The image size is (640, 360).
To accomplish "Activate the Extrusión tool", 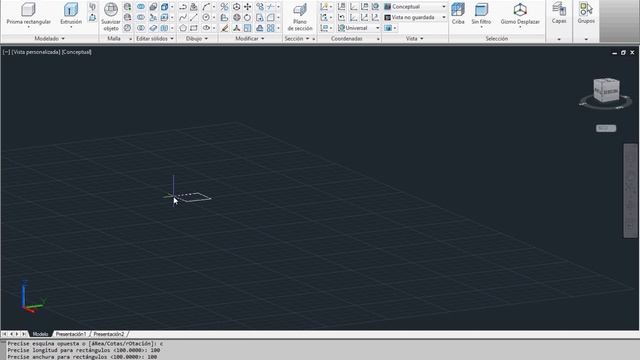I will (71, 13).
